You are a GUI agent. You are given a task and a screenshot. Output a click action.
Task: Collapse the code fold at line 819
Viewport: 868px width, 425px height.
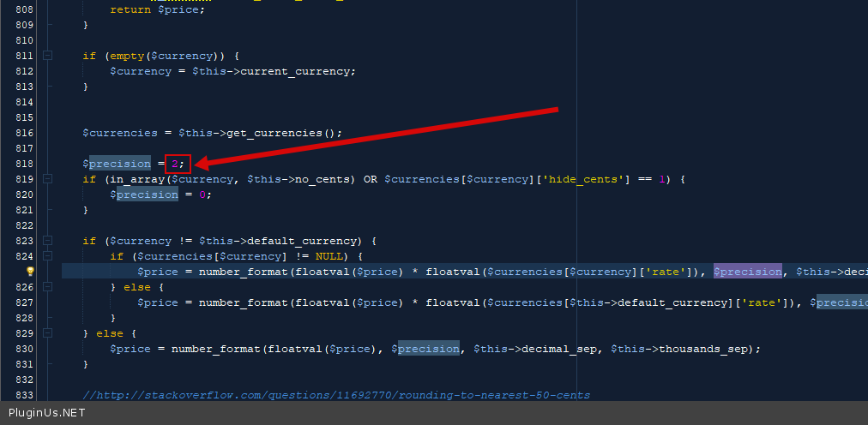click(48, 179)
